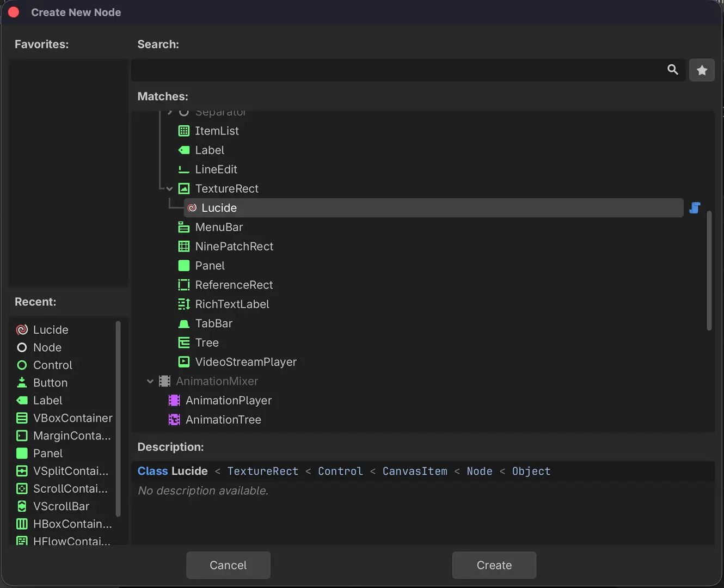Viewport: 724px width, 588px height.
Task: Select the MenuBar node entry
Action: 219,227
